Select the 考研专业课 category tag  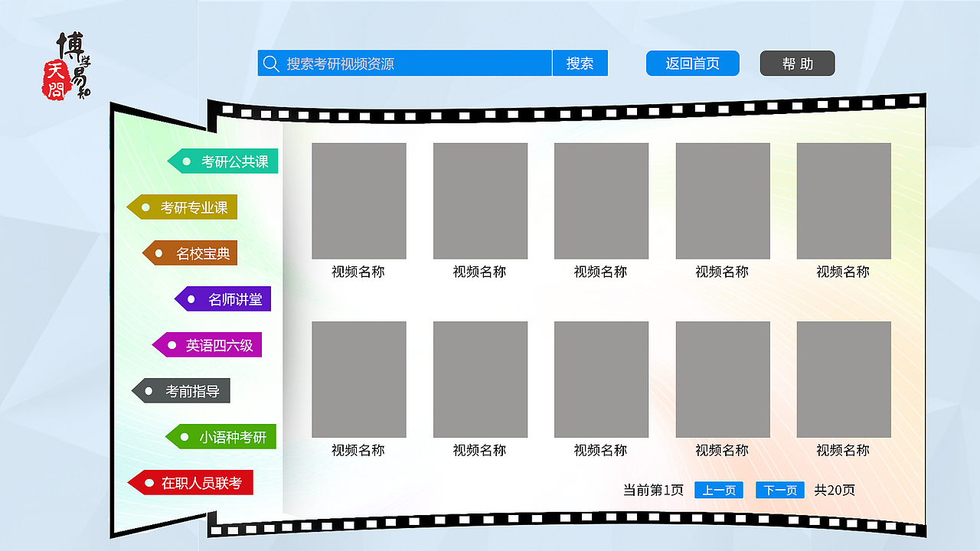(181, 207)
